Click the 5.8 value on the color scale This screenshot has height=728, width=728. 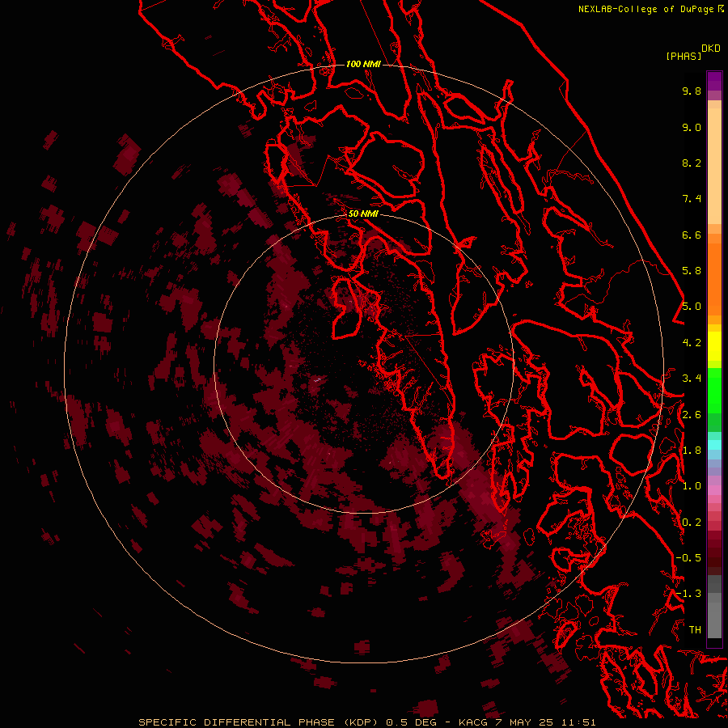(x=692, y=271)
